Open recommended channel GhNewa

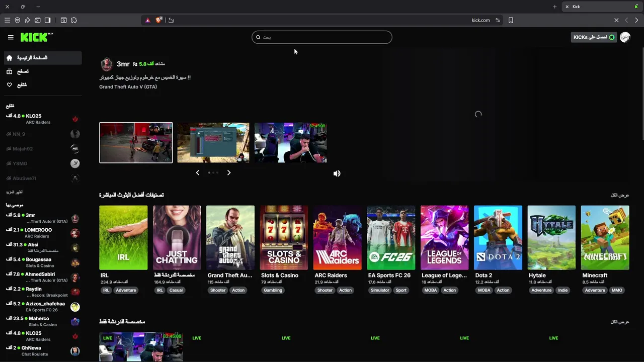pyautogui.click(x=42, y=351)
